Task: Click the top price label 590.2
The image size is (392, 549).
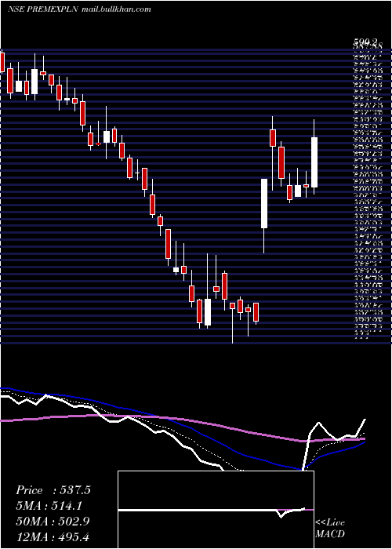Action: 365,43
